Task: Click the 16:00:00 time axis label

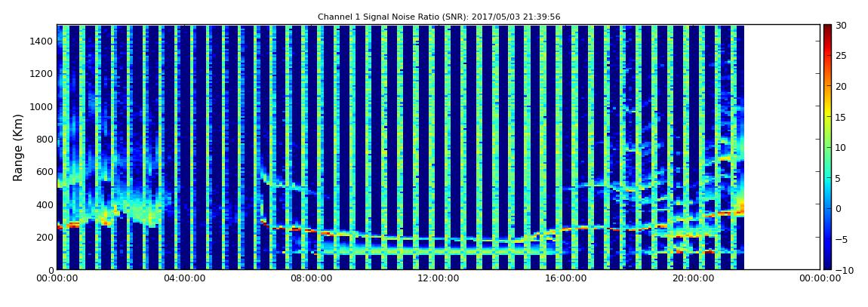Action: click(566, 279)
